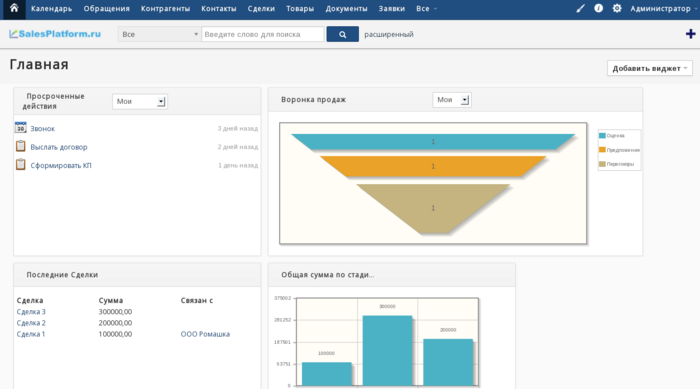The height and width of the screenshot is (389, 700).
Task: Click the blue plus quick-create icon
Action: point(691,34)
